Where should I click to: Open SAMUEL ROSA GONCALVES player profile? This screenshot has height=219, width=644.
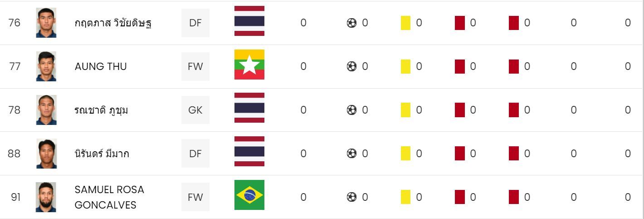109,197
